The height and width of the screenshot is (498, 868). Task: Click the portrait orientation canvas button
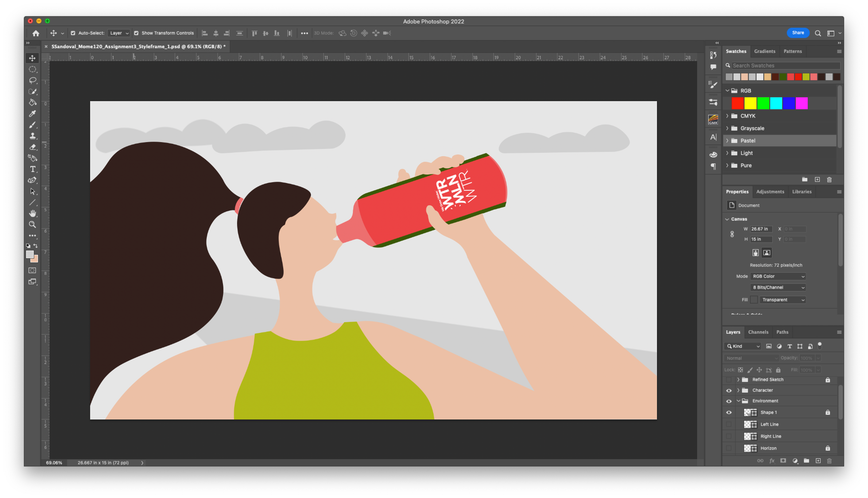755,253
